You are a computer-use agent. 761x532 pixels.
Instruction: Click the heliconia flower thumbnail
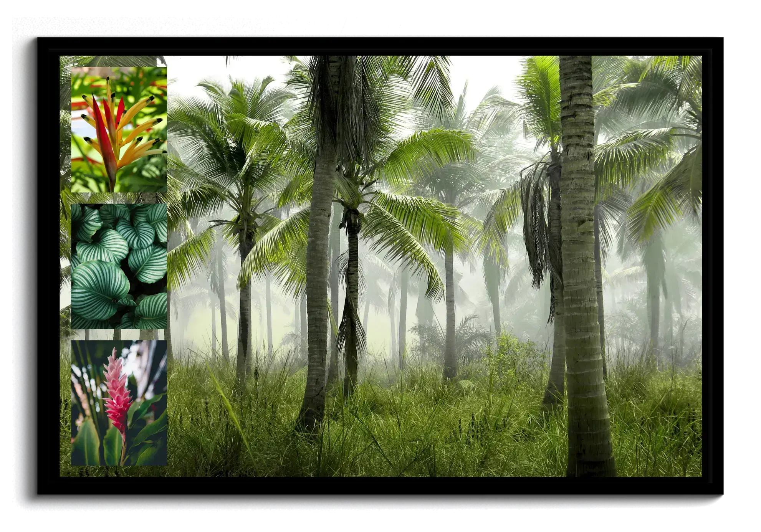(x=119, y=129)
